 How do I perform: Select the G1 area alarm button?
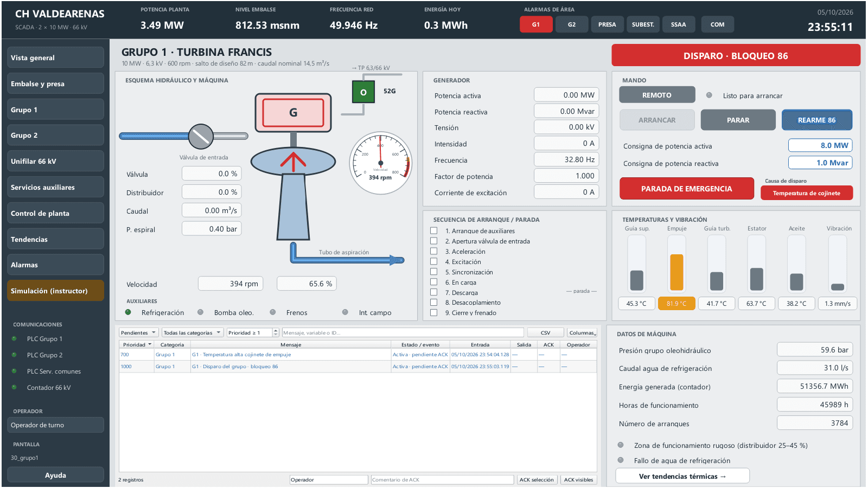tap(536, 24)
